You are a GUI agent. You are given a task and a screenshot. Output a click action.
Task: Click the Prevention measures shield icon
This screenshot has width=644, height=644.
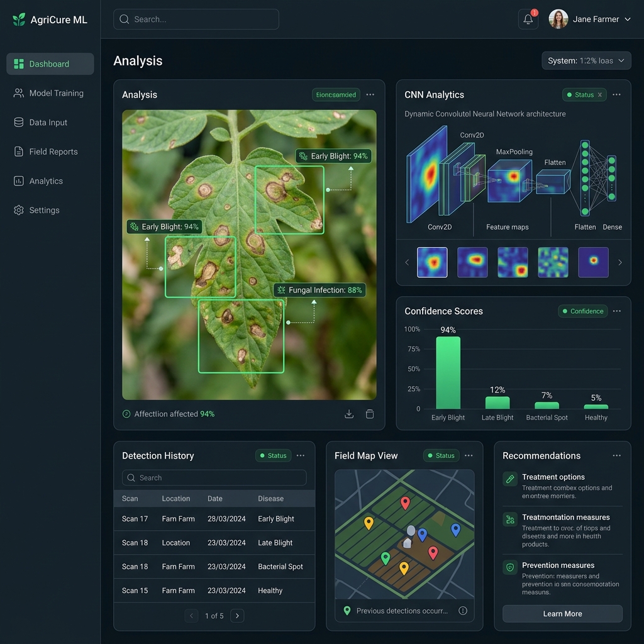[510, 568]
